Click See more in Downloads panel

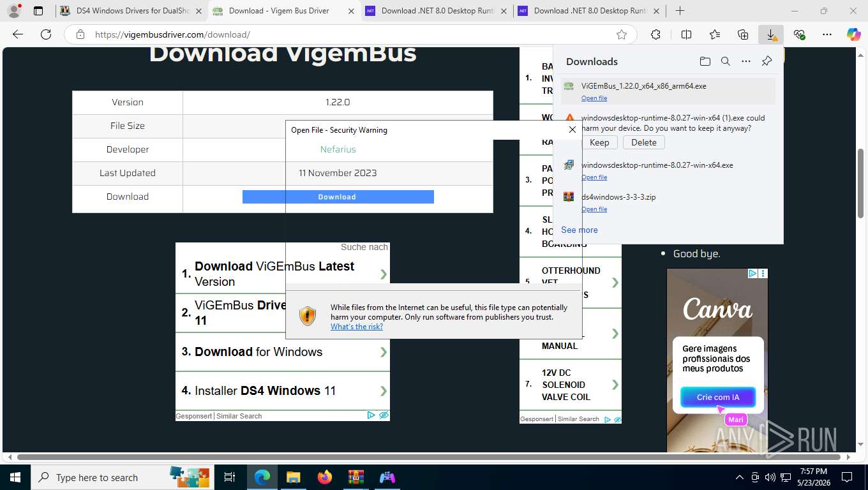click(x=580, y=230)
